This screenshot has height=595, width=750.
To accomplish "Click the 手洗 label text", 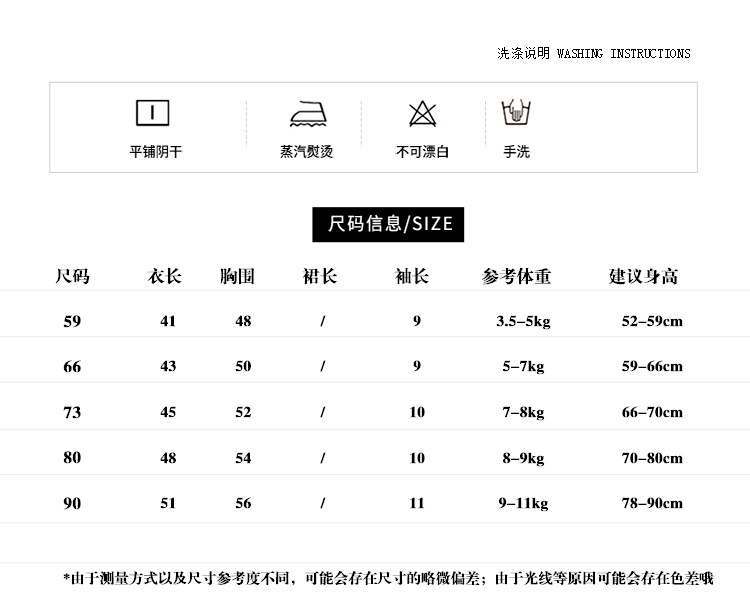I will (517, 152).
